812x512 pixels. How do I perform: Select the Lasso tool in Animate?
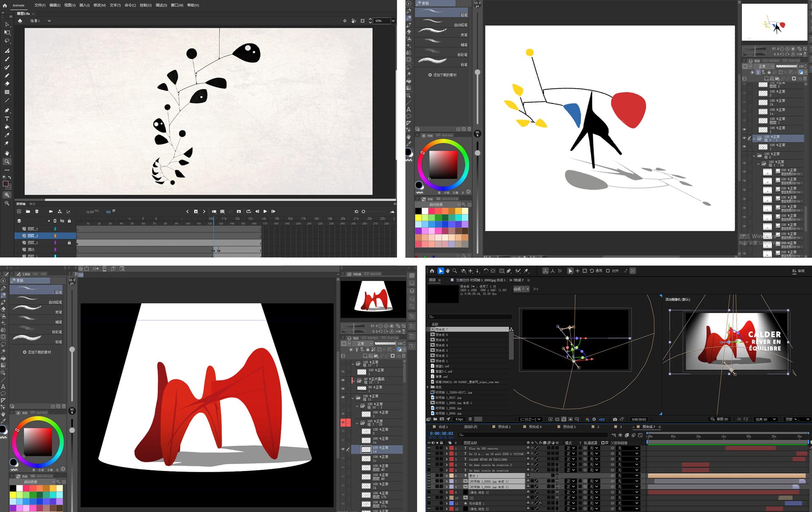7,41
